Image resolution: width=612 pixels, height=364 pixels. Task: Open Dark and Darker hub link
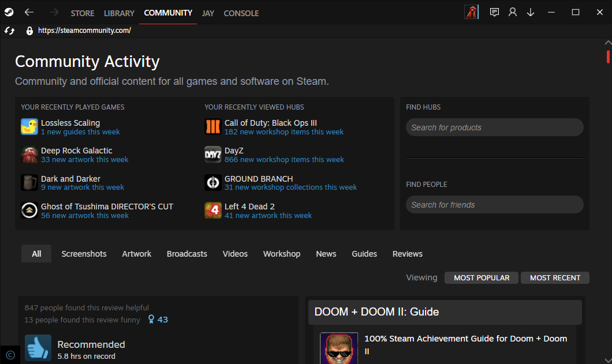click(70, 179)
